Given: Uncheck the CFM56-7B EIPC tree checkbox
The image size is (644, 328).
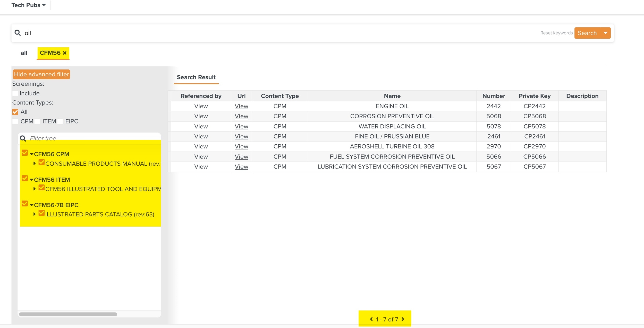Looking at the screenshot, I should point(25,204).
